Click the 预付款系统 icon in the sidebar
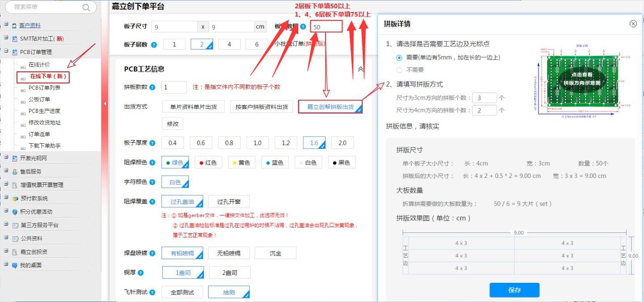This screenshot has height=302, width=644. [x=15, y=199]
